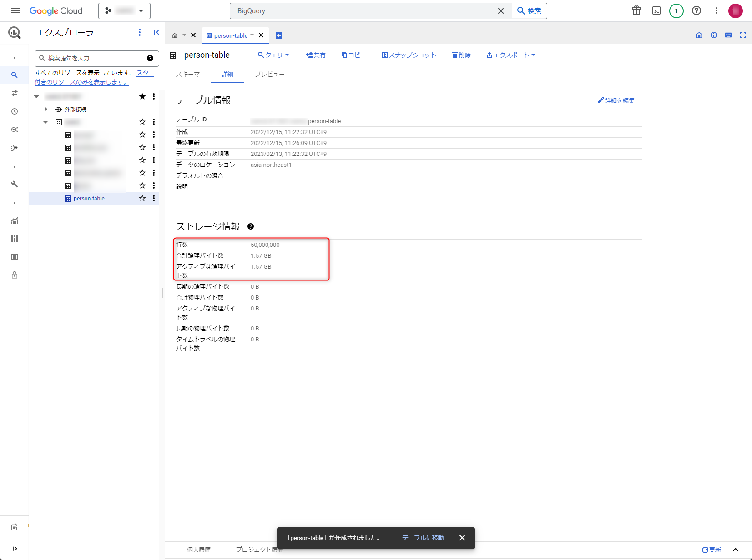Click the share table button
Viewport: 752px width, 560px height.
click(316, 55)
